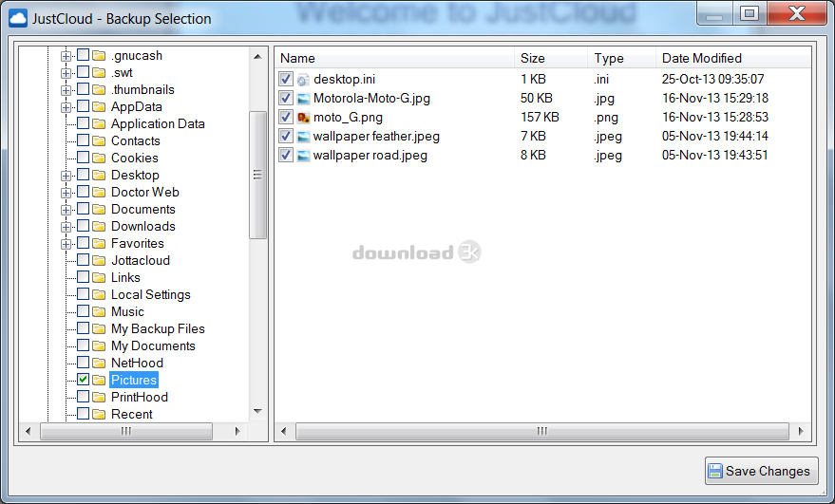
Task: Expand the Downloads tree node
Action: tap(66, 227)
